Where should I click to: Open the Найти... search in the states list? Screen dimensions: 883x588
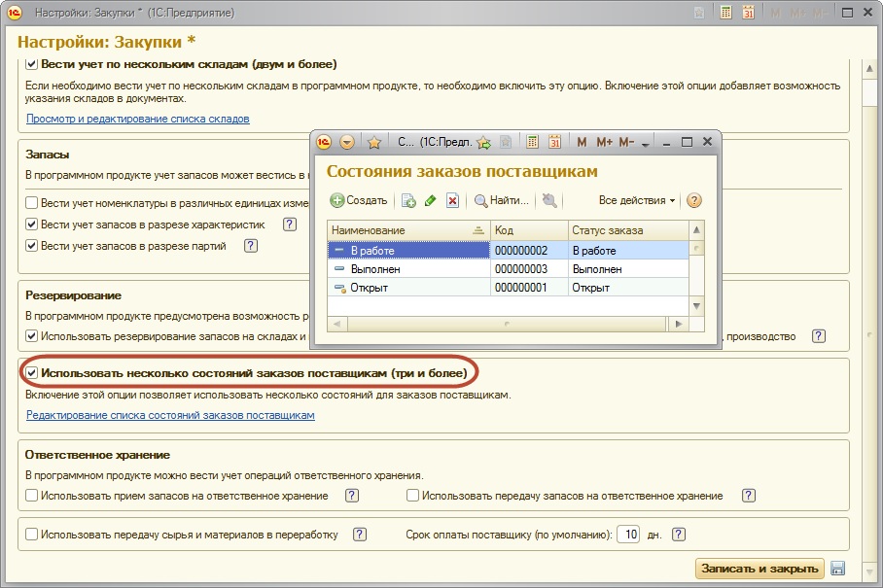pos(501,200)
